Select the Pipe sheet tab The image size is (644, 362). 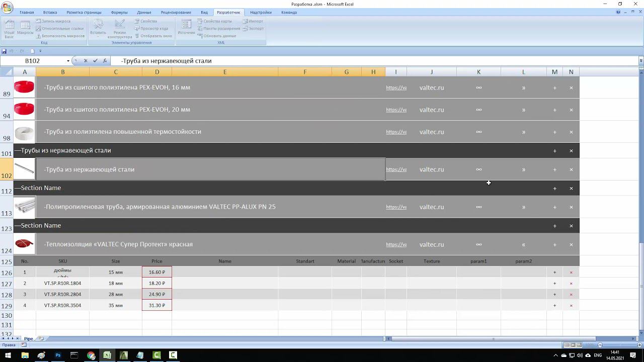(x=29, y=339)
